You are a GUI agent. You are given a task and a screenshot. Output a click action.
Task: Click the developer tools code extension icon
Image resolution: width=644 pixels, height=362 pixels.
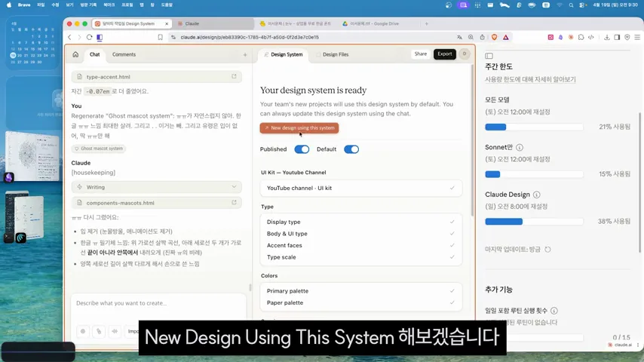591,37
